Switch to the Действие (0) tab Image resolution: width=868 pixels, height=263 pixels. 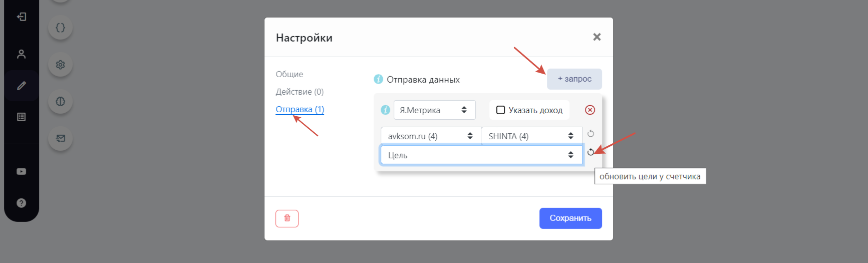300,92
